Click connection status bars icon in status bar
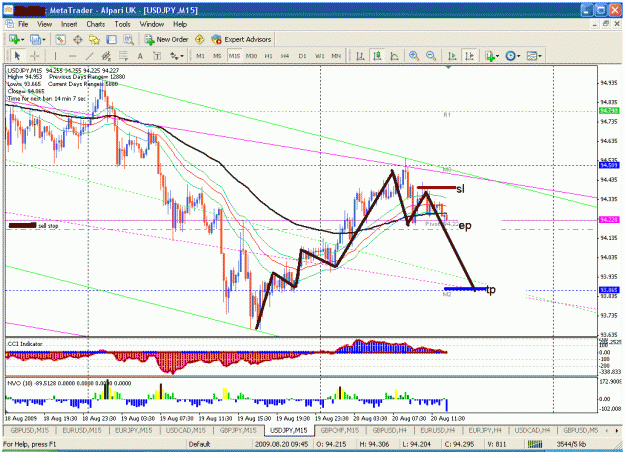The height and width of the screenshot is (452, 625). click(535, 444)
